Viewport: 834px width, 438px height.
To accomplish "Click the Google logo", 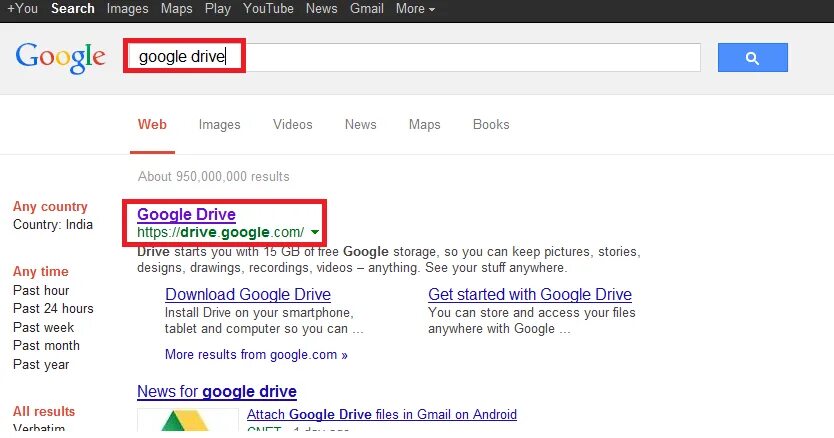I will tap(61, 57).
